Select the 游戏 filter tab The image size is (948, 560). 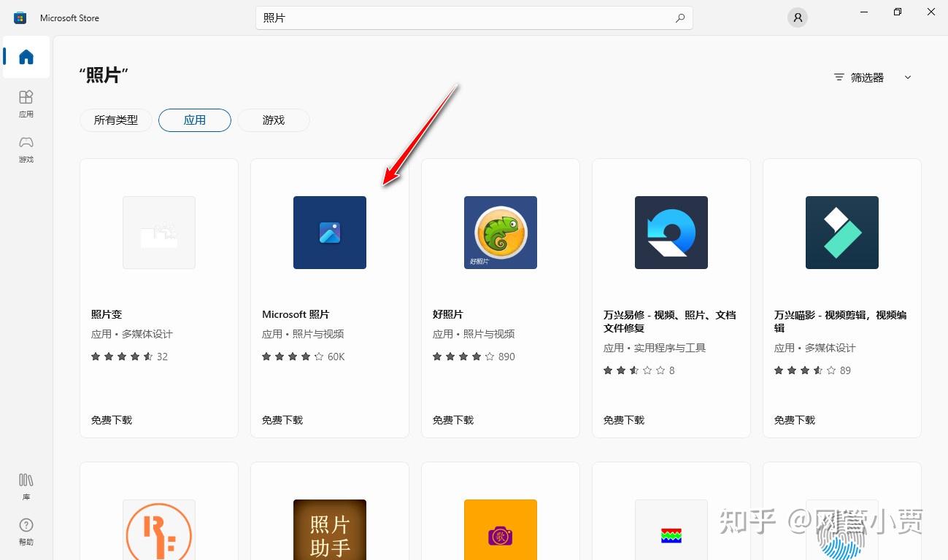[274, 120]
